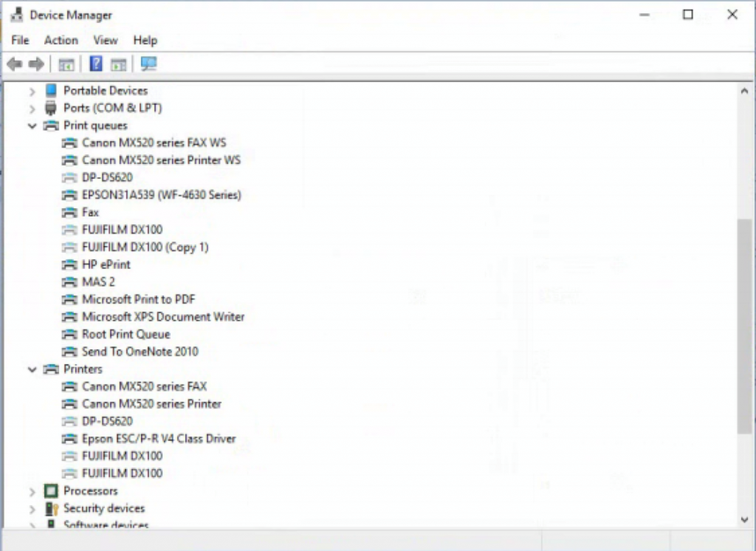The width and height of the screenshot is (756, 551).
Task: Open the Action menu
Action: pyautogui.click(x=61, y=40)
